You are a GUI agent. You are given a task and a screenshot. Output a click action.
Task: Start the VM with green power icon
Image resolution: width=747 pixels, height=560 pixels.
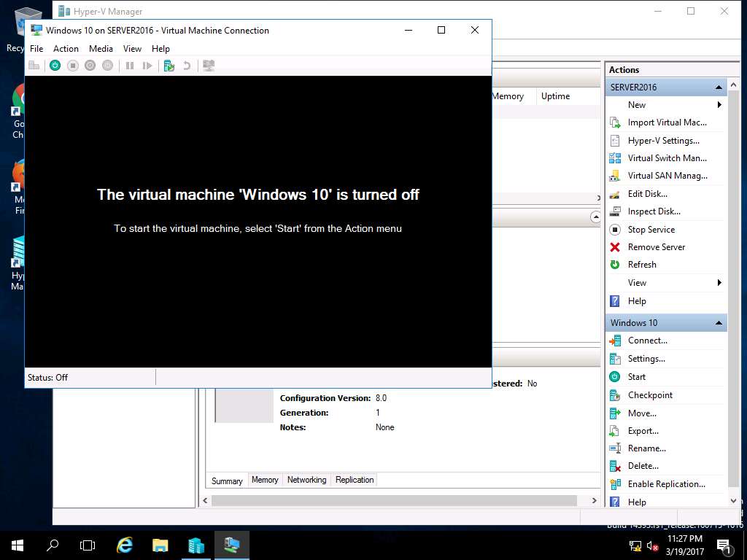click(x=55, y=66)
